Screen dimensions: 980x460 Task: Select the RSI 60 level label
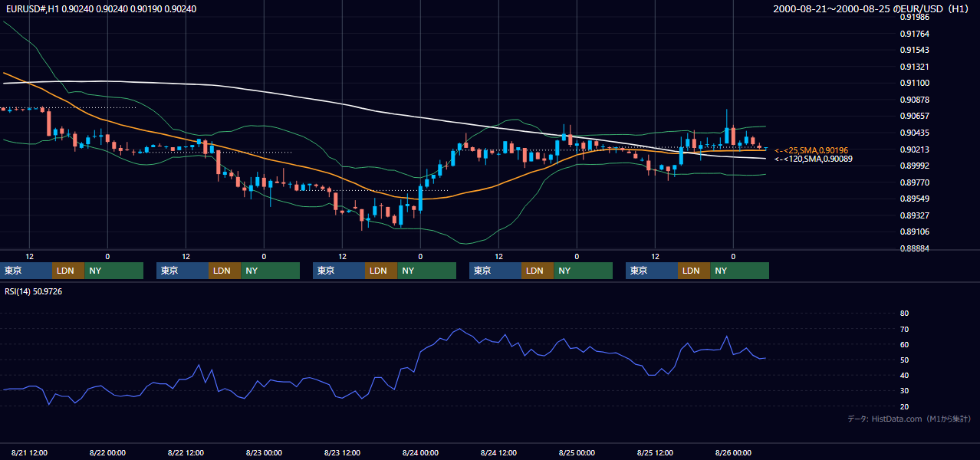pos(904,344)
